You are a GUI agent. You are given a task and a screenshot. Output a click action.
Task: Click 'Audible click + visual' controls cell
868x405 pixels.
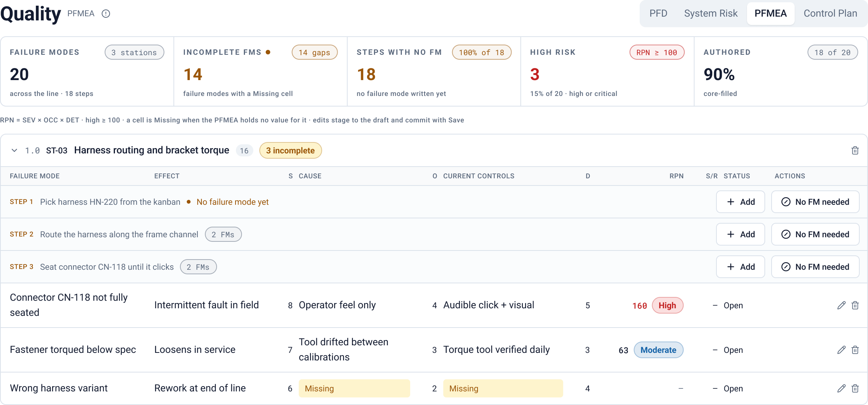click(488, 305)
